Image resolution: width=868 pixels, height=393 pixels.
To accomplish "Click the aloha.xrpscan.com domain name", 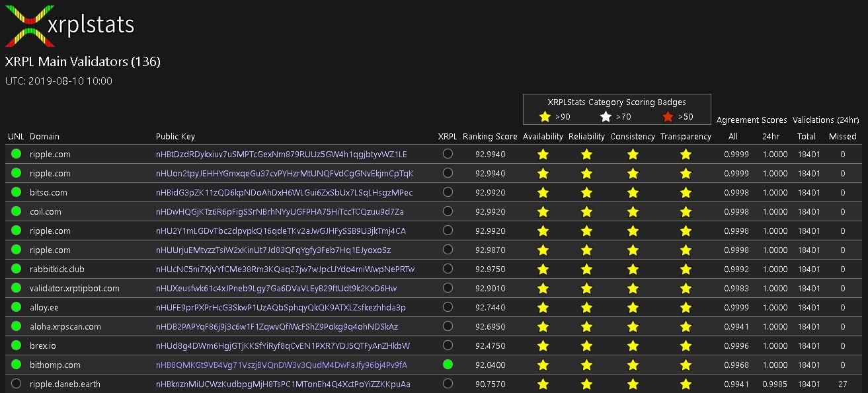I will point(65,327).
